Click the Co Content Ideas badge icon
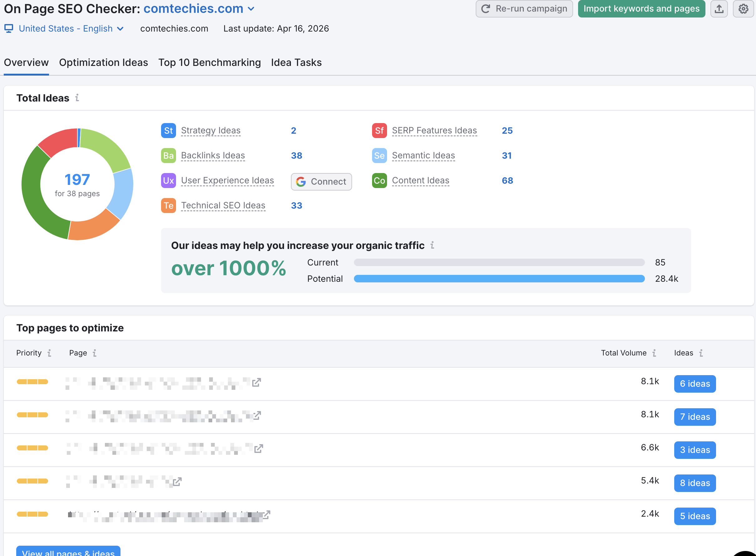The width and height of the screenshot is (756, 556). (379, 181)
